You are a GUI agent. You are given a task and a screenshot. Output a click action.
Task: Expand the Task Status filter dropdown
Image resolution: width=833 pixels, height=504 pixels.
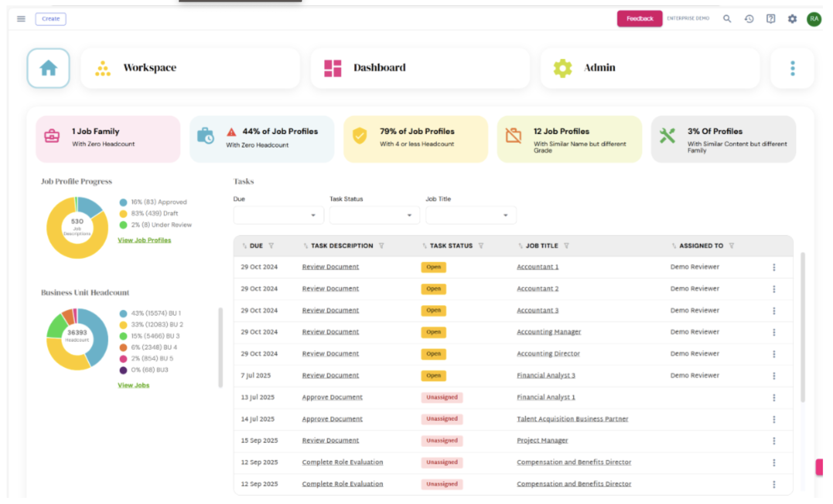point(374,215)
